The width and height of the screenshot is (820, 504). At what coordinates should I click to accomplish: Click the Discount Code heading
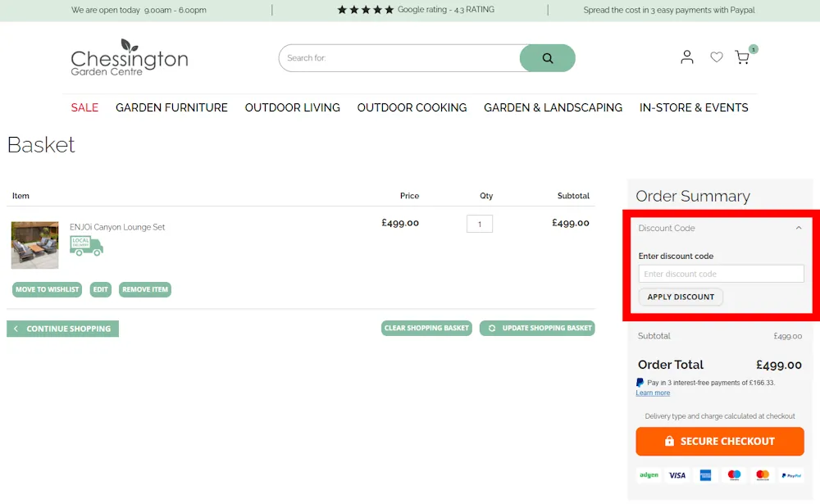click(x=667, y=228)
